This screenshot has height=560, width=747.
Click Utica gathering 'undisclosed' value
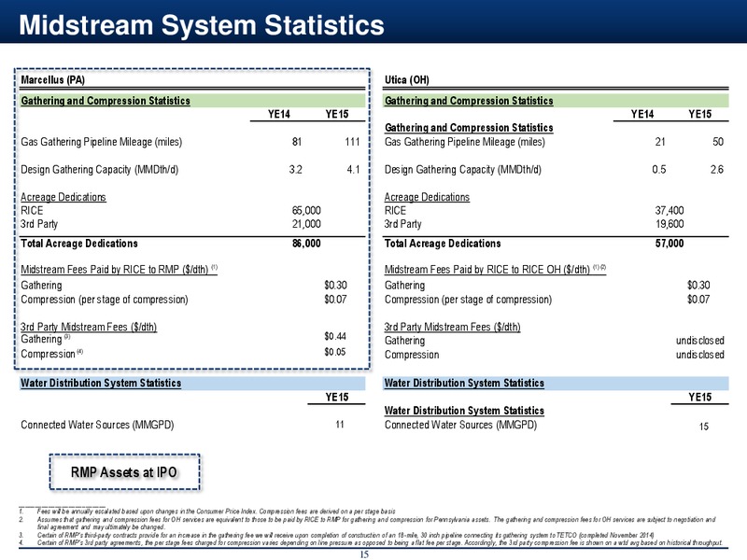coord(699,341)
